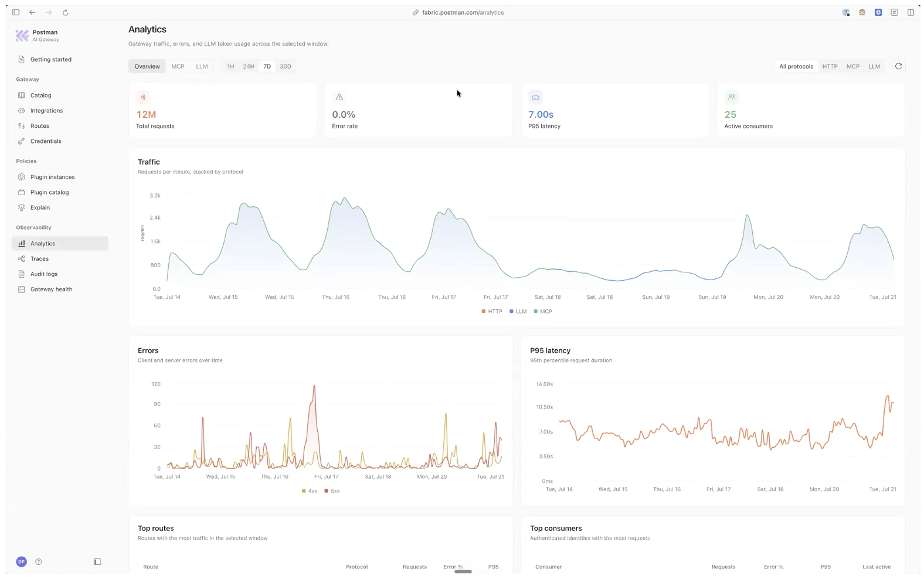This screenshot has height=586, width=924.
Task: Toggle 4xx series in Errors legend
Action: coord(310,490)
